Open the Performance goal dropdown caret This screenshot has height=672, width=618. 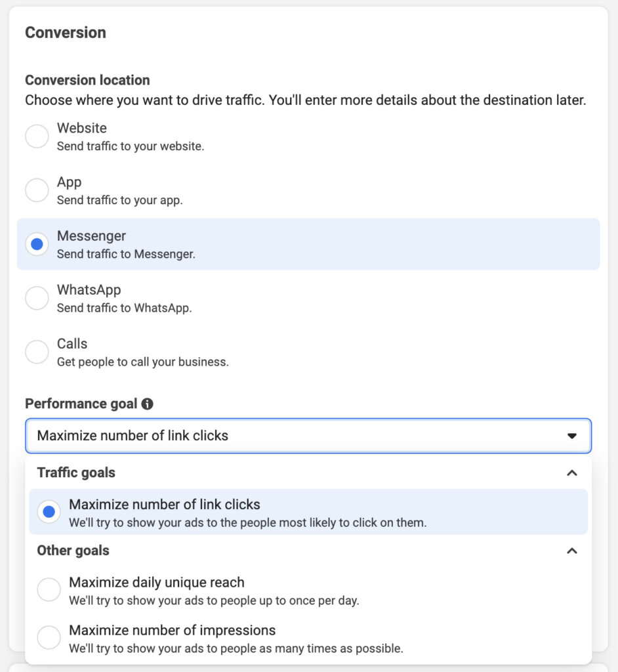click(571, 435)
